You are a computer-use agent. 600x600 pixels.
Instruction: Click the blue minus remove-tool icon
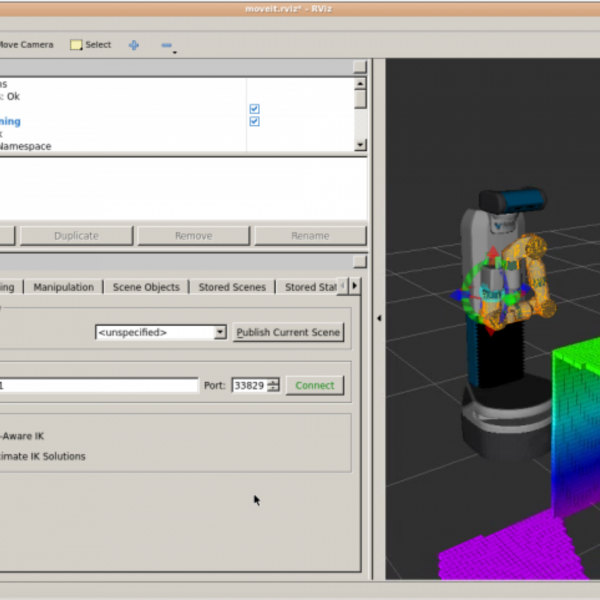[166, 45]
